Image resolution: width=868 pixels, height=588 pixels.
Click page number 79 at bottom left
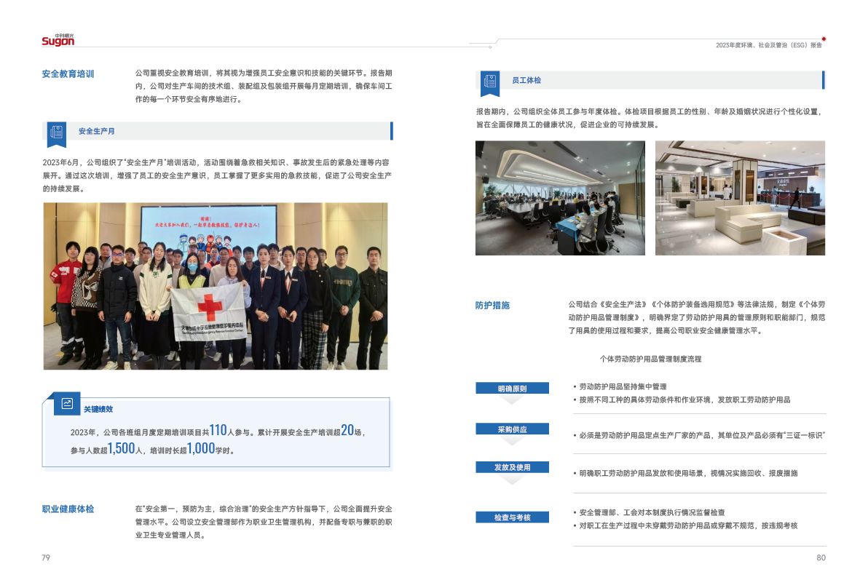point(45,557)
